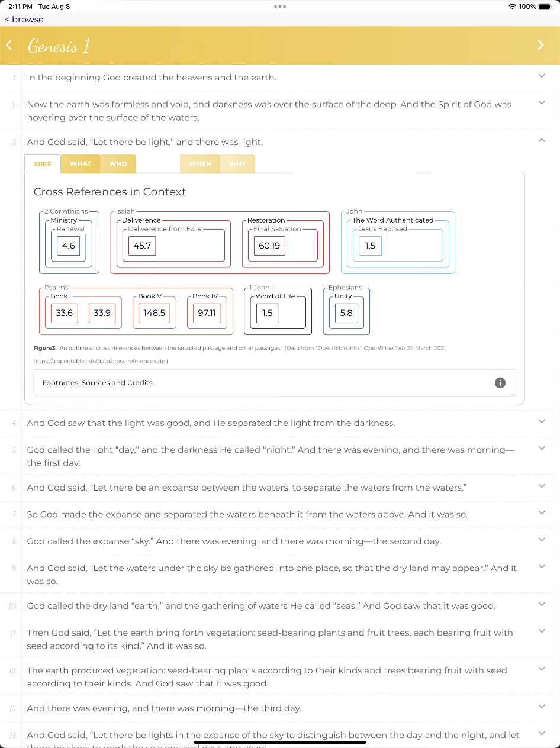Select the Genesis 1 chapter title
This screenshot has width=560, height=748.
coord(59,46)
